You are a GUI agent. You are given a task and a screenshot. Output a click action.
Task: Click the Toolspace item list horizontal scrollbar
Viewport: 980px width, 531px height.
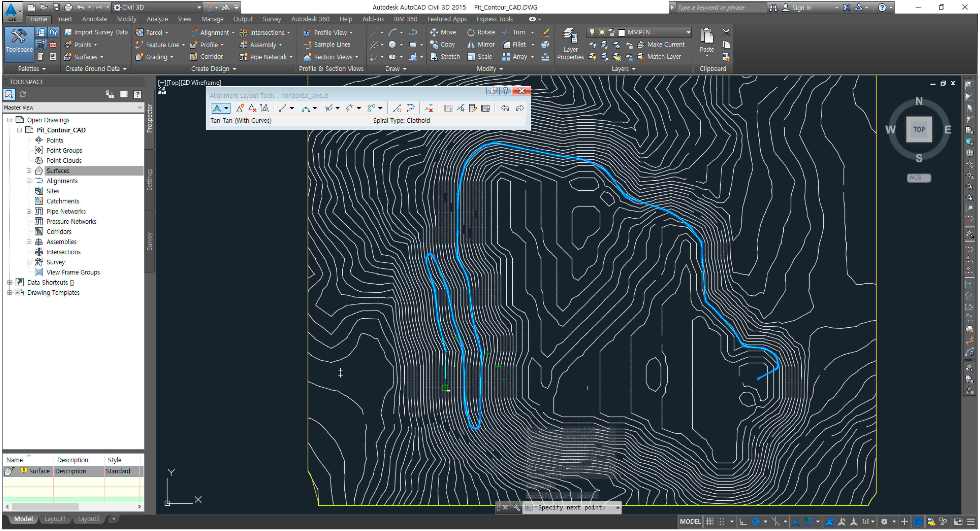[73, 507]
